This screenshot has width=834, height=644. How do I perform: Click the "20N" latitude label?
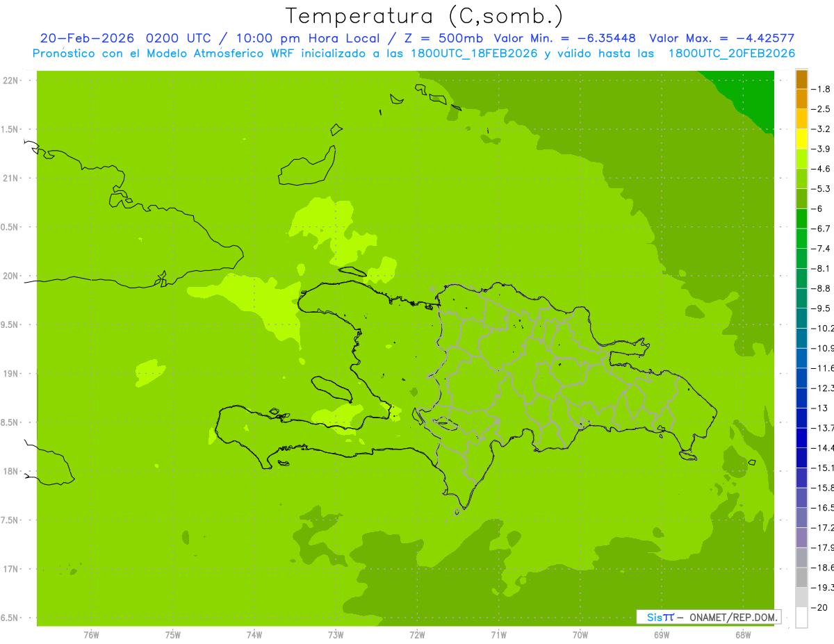pyautogui.click(x=12, y=276)
